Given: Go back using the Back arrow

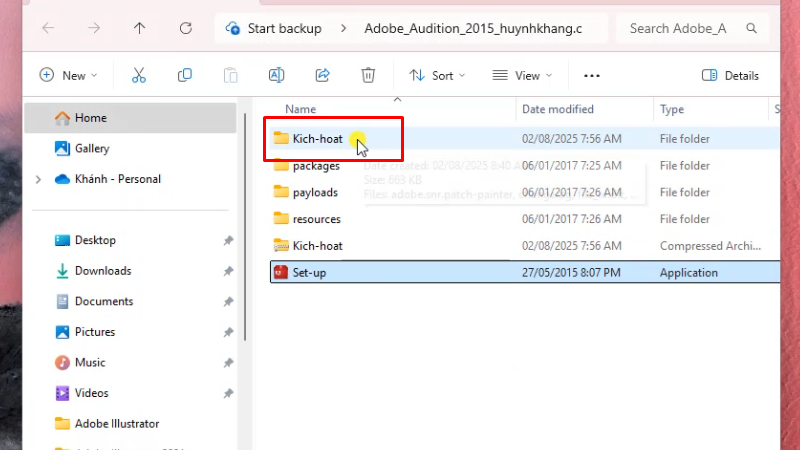Looking at the screenshot, I should 48,28.
